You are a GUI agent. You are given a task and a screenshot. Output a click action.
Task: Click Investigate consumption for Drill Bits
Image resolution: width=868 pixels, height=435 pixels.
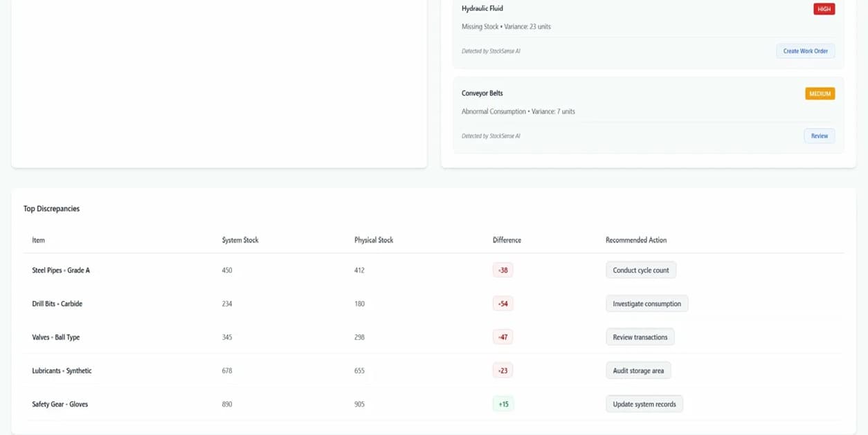(647, 303)
